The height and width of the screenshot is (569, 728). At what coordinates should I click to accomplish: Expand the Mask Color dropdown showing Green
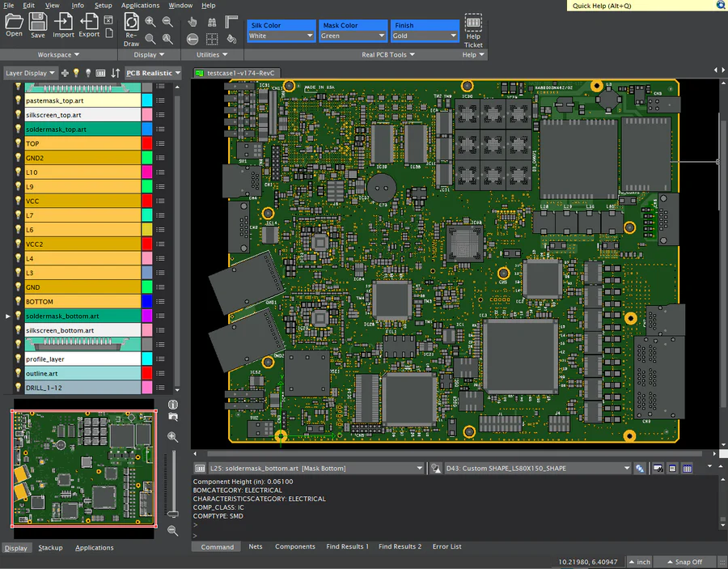(352, 36)
